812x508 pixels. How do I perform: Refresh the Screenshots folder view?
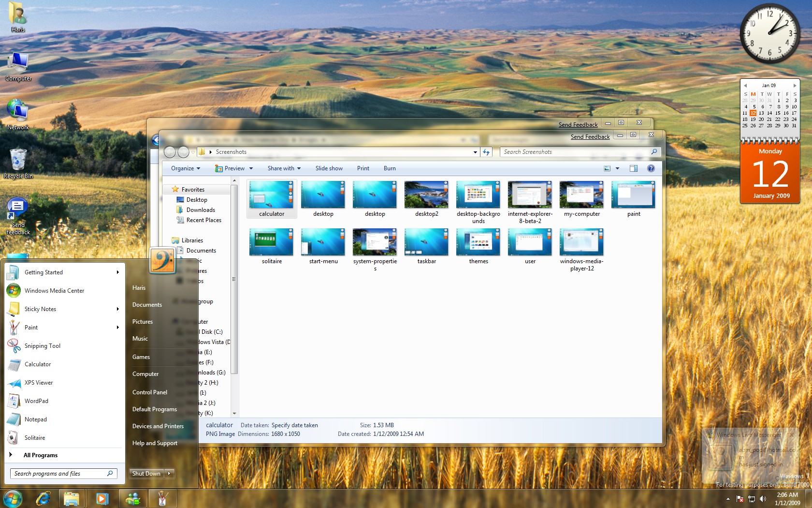486,152
